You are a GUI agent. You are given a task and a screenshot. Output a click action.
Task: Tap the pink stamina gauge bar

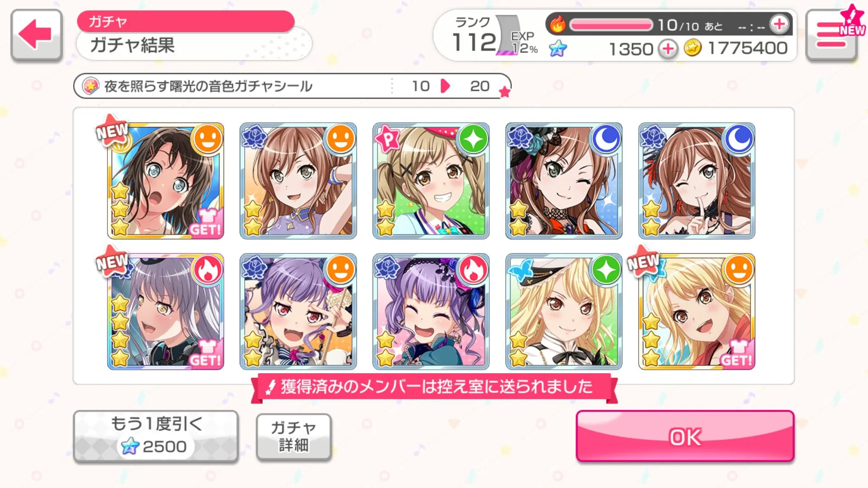611,25
